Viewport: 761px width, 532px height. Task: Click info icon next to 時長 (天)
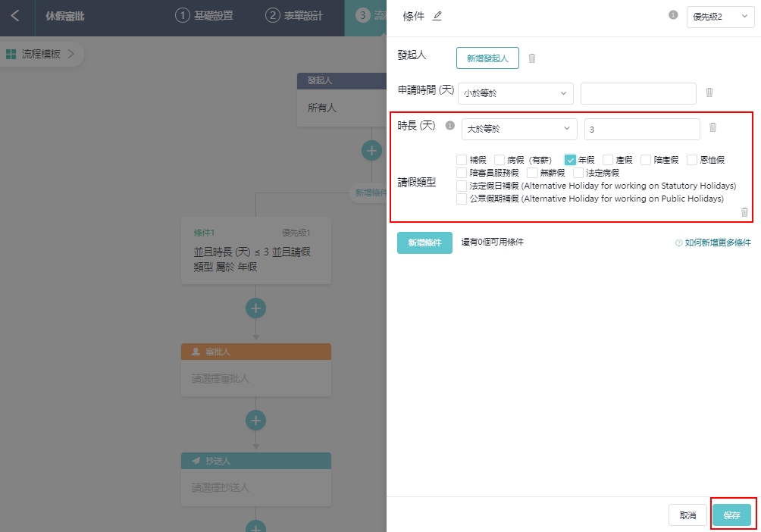pyautogui.click(x=449, y=126)
